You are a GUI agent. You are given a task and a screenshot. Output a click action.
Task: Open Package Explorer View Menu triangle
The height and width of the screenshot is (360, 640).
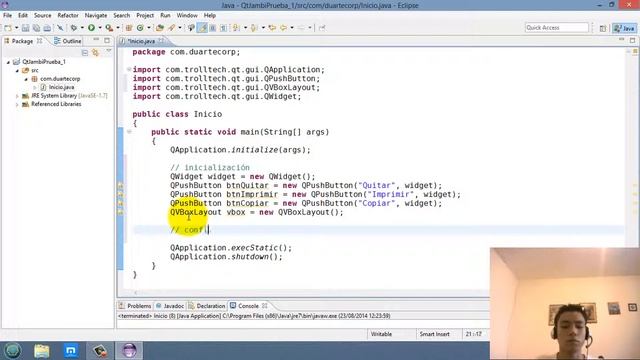coord(109,51)
